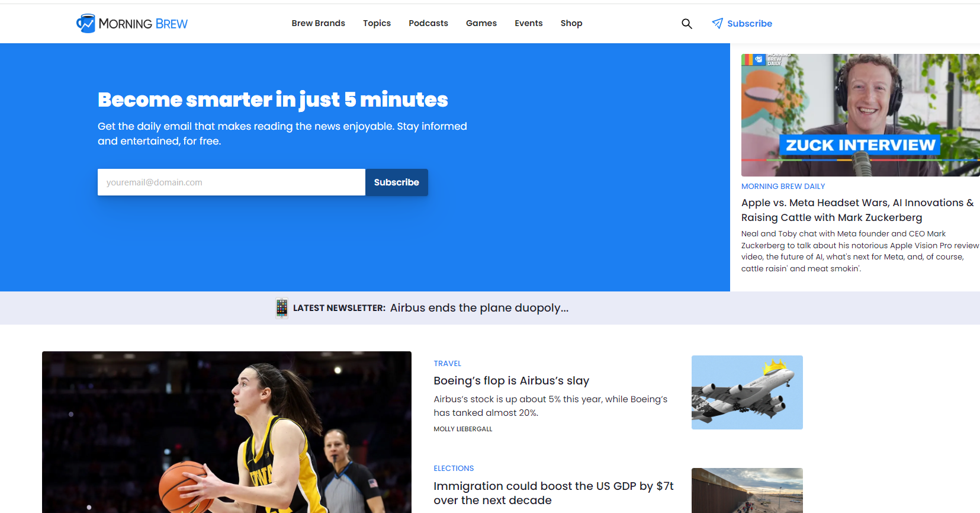Click the Subscribe link in header
This screenshot has height=513, width=980.
[749, 24]
